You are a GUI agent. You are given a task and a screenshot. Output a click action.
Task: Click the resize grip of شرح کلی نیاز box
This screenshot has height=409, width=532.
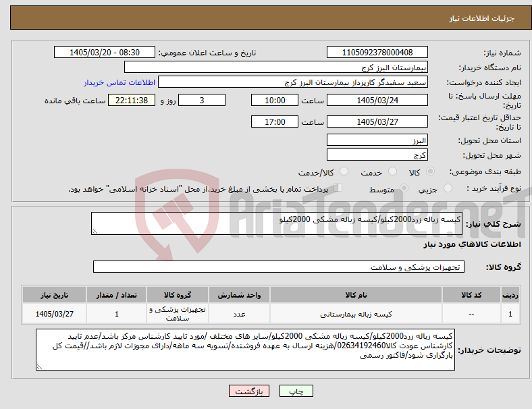pyautogui.click(x=95, y=231)
